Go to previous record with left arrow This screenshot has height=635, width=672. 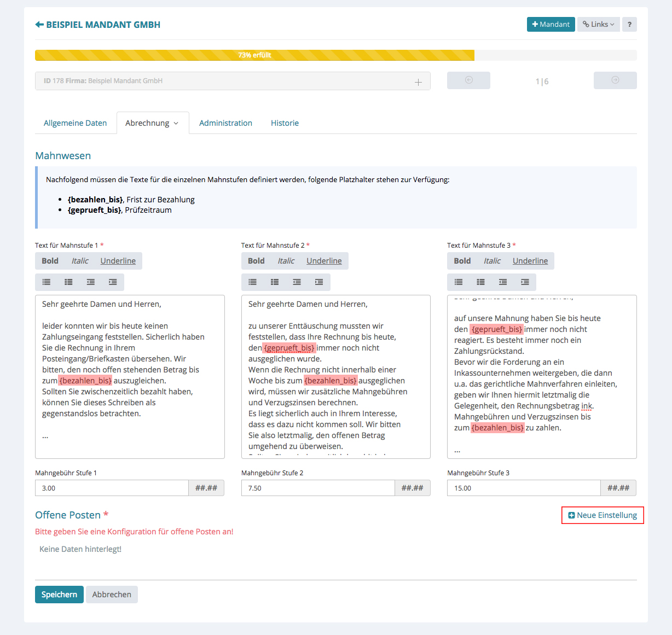pyautogui.click(x=468, y=80)
